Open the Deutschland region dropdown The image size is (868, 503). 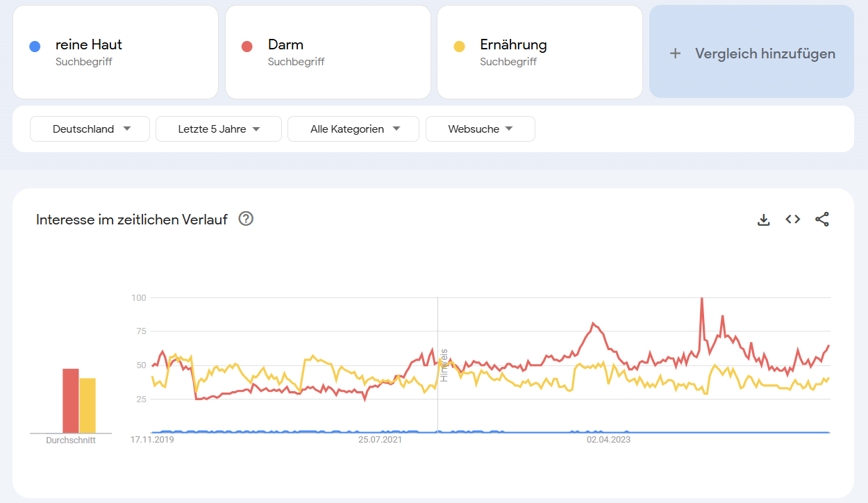coord(90,129)
